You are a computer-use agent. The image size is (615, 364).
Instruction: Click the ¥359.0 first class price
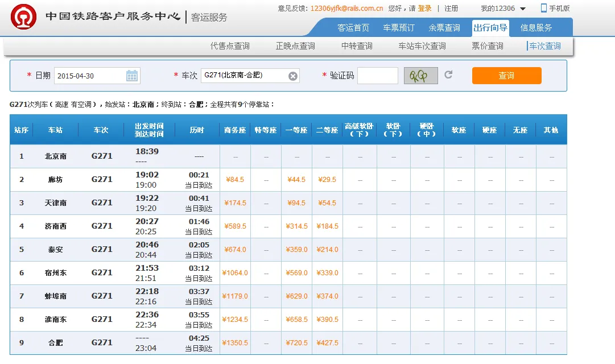[296, 250]
